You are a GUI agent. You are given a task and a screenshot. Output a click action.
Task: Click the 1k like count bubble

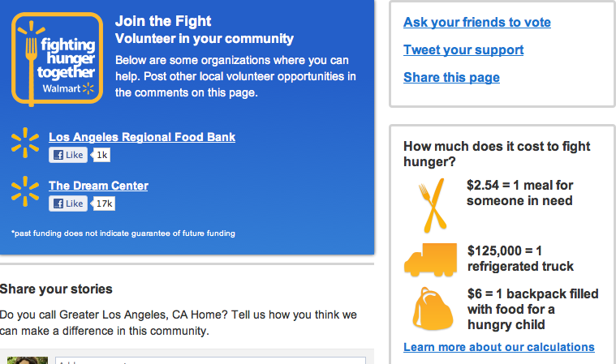click(x=102, y=155)
